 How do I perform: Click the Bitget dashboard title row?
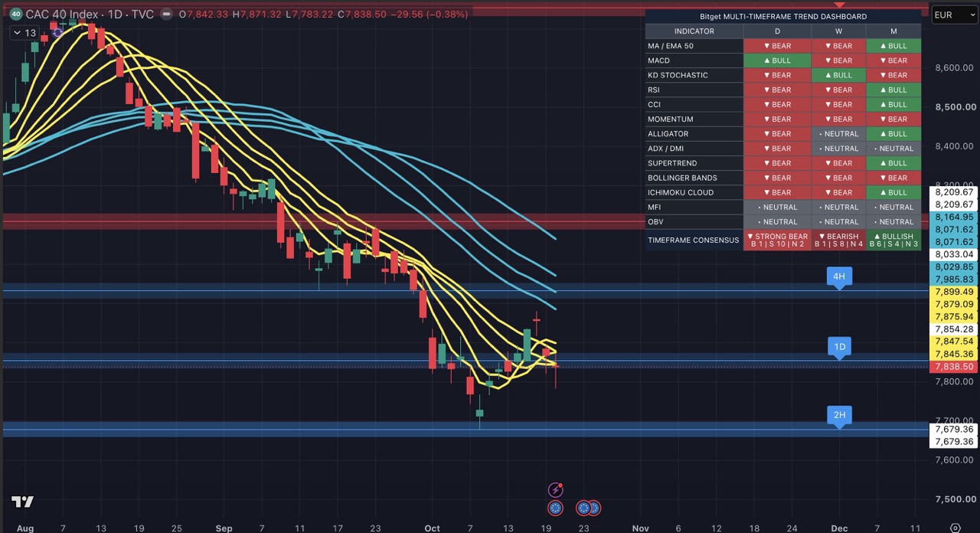pyautogui.click(x=783, y=16)
